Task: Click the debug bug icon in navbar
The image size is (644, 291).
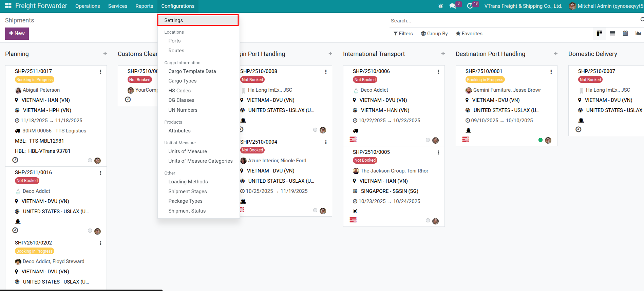Action: pos(440,6)
